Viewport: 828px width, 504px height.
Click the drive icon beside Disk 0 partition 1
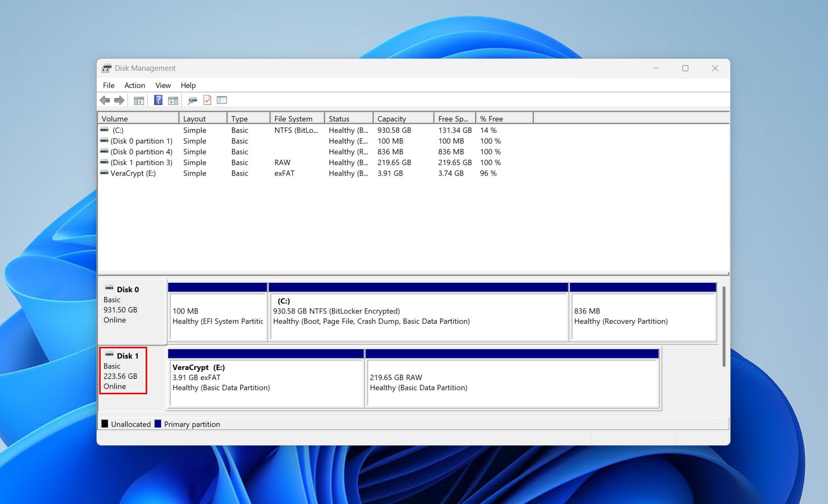pyautogui.click(x=104, y=141)
